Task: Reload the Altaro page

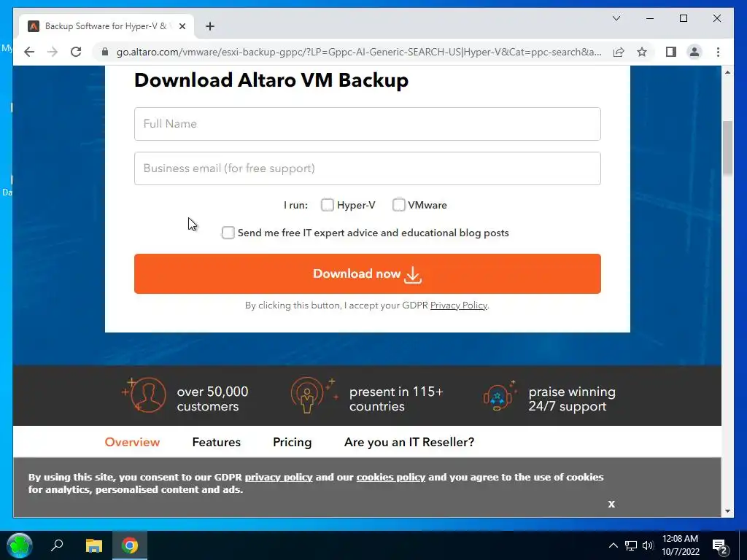Action: (76, 52)
